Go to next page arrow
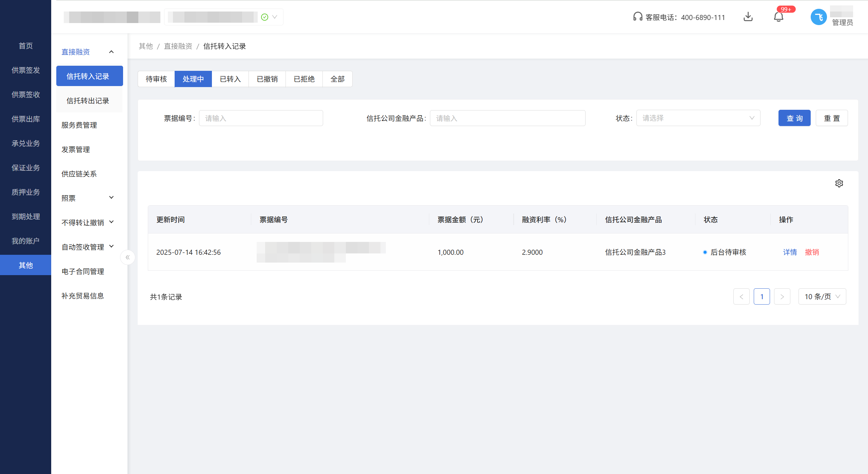The height and width of the screenshot is (474, 868). 782,297
